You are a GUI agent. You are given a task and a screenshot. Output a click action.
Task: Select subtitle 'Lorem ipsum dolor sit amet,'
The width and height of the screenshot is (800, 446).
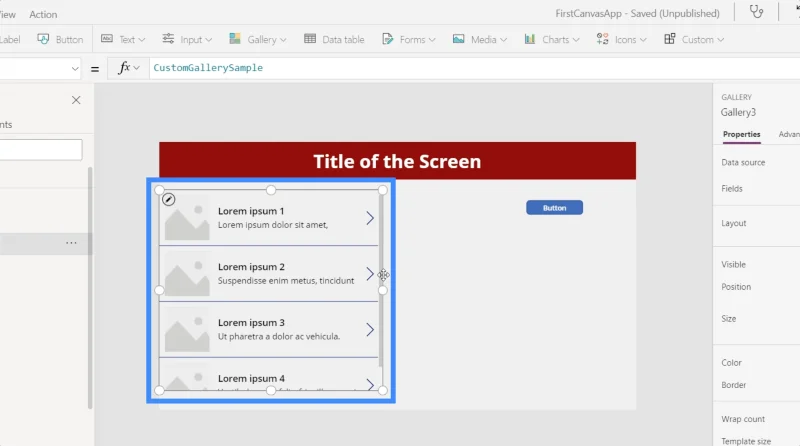point(273,225)
